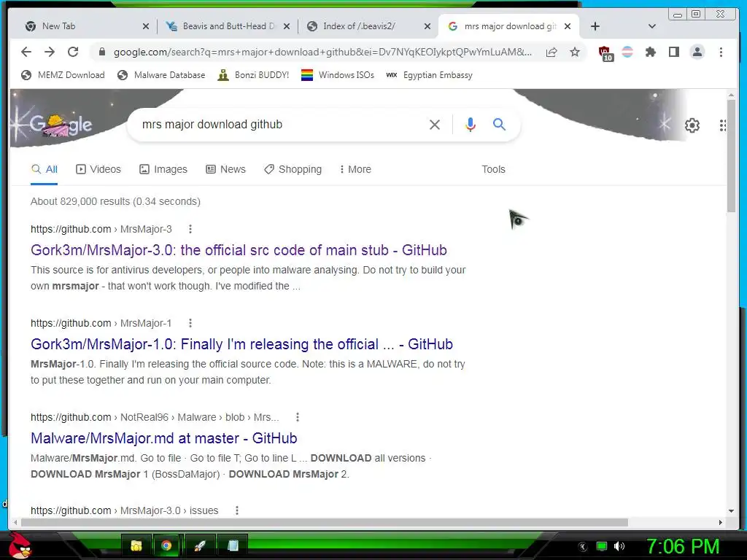Close the New Tab tab
The image size is (747, 560).
pyautogui.click(x=146, y=27)
